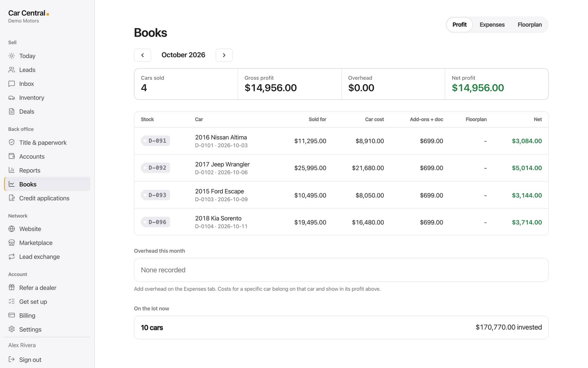Click the $170,770.00 invested amount

point(509,327)
